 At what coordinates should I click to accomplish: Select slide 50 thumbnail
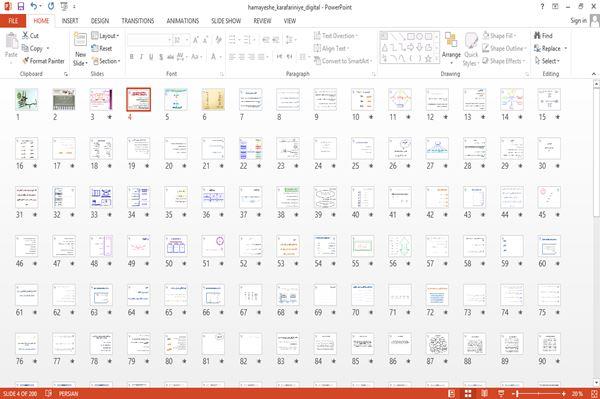(x=176, y=246)
